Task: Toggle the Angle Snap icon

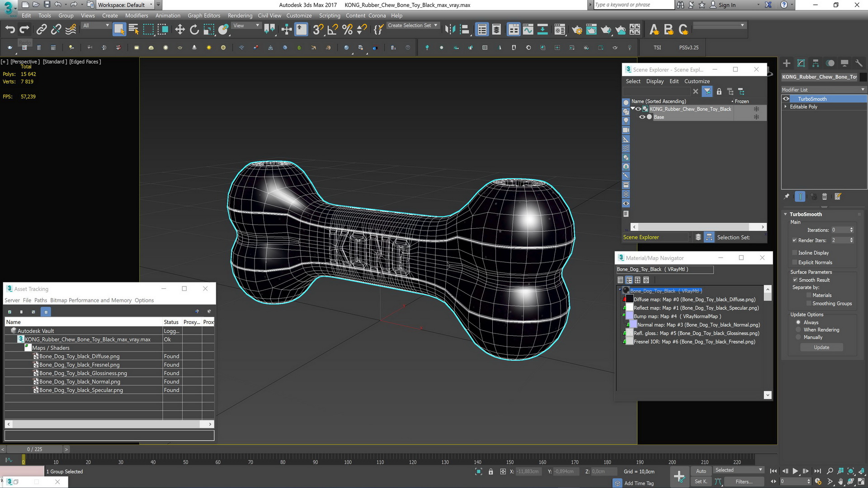Action: click(333, 30)
